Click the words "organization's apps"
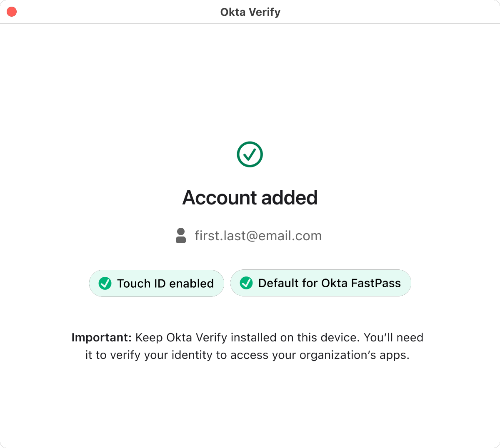The width and height of the screenshot is (500, 448). click(354, 355)
